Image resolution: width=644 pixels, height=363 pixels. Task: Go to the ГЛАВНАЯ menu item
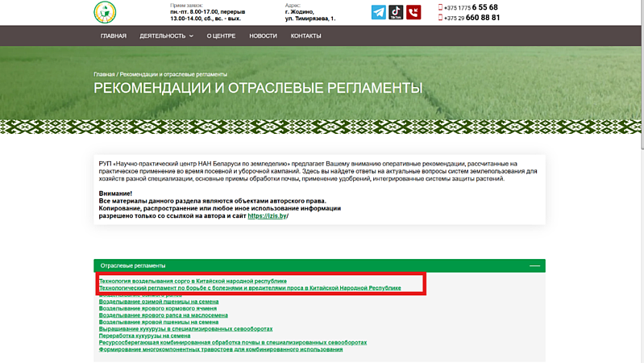coord(114,36)
